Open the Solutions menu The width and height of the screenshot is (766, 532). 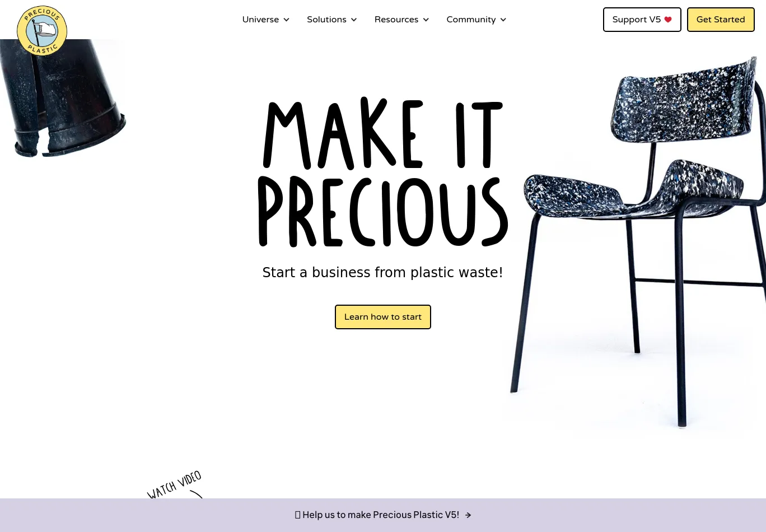pos(332,20)
